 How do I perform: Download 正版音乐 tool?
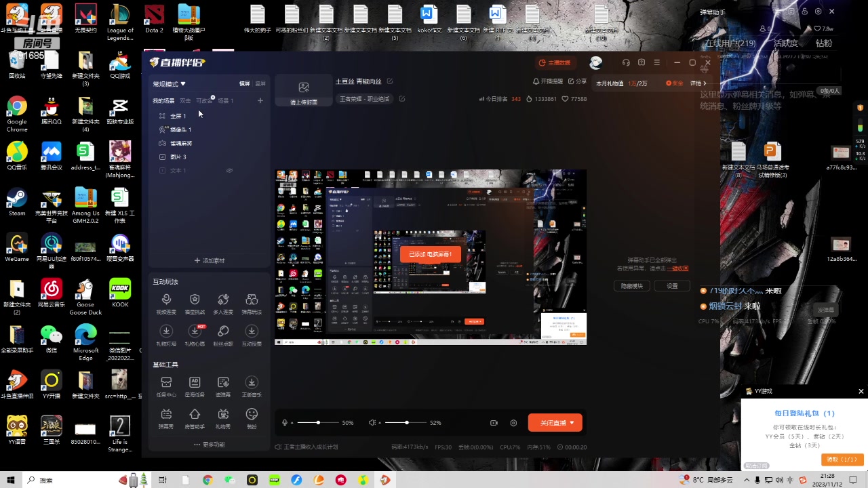252,386
